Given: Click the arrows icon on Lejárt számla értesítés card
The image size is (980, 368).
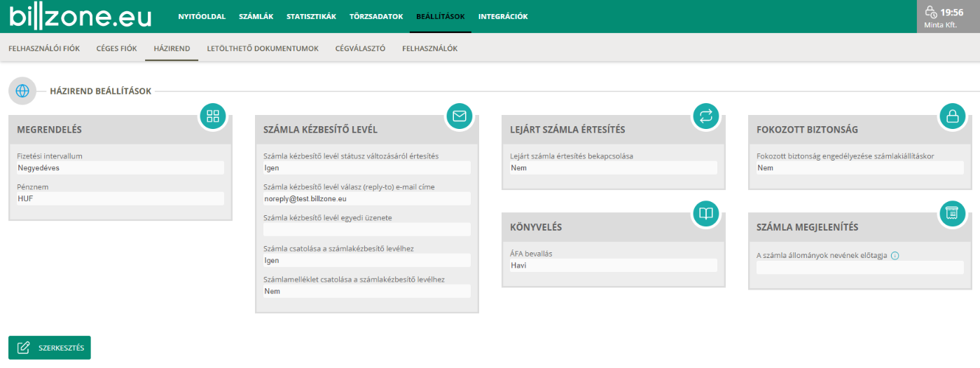Looking at the screenshot, I should [705, 116].
